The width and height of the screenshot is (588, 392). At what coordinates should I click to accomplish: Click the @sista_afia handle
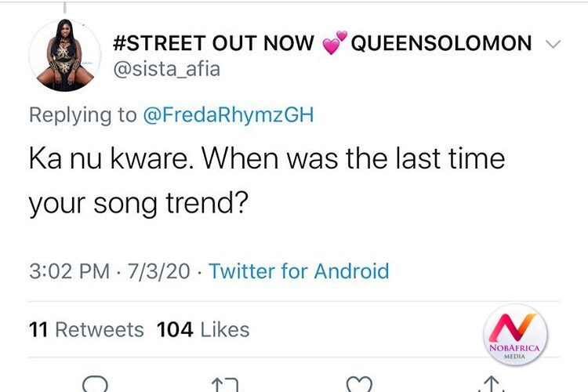pyautogui.click(x=166, y=69)
